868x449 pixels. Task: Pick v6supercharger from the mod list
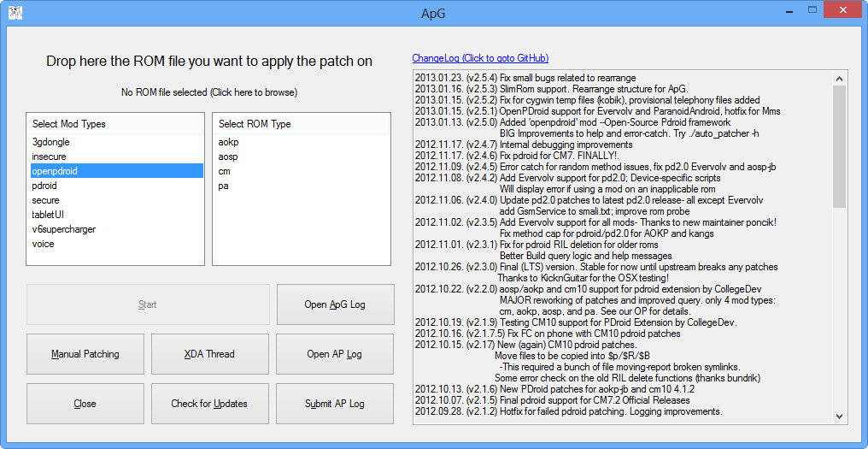[x=64, y=229]
